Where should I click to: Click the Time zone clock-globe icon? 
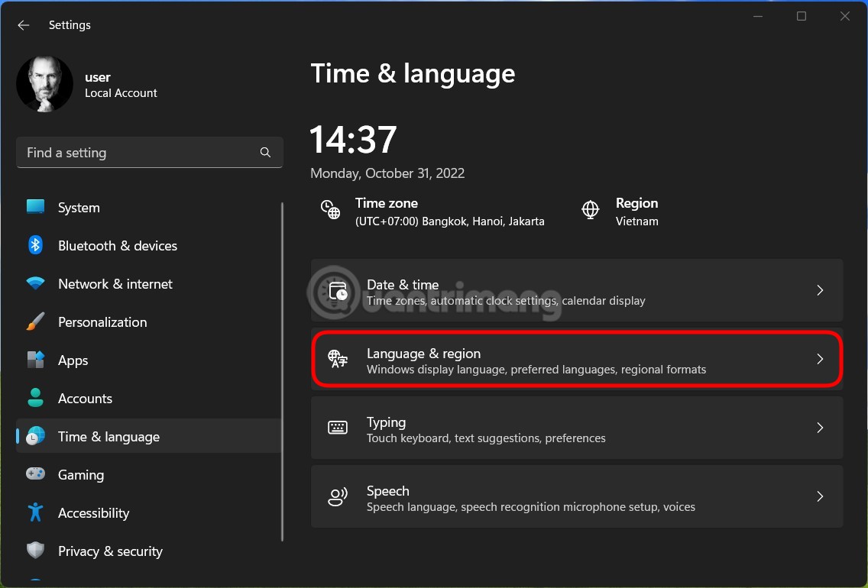point(331,210)
